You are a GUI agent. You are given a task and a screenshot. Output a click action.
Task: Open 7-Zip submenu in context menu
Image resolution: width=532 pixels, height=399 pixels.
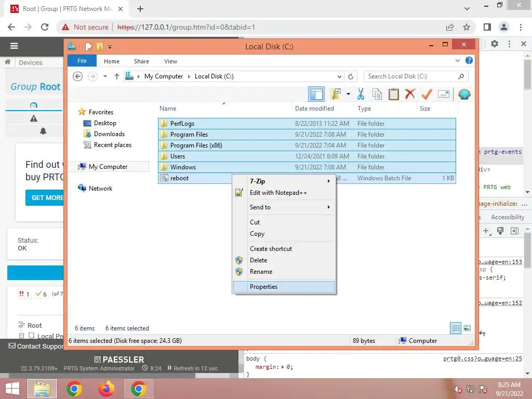click(284, 181)
